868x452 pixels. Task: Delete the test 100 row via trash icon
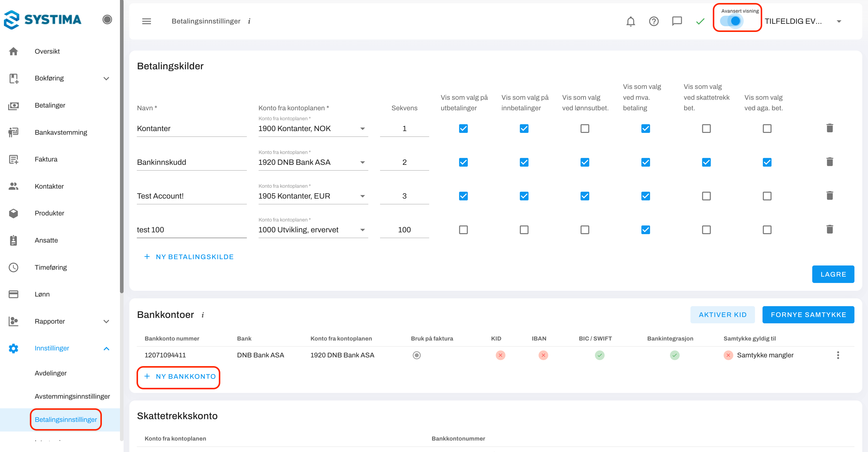click(x=830, y=229)
